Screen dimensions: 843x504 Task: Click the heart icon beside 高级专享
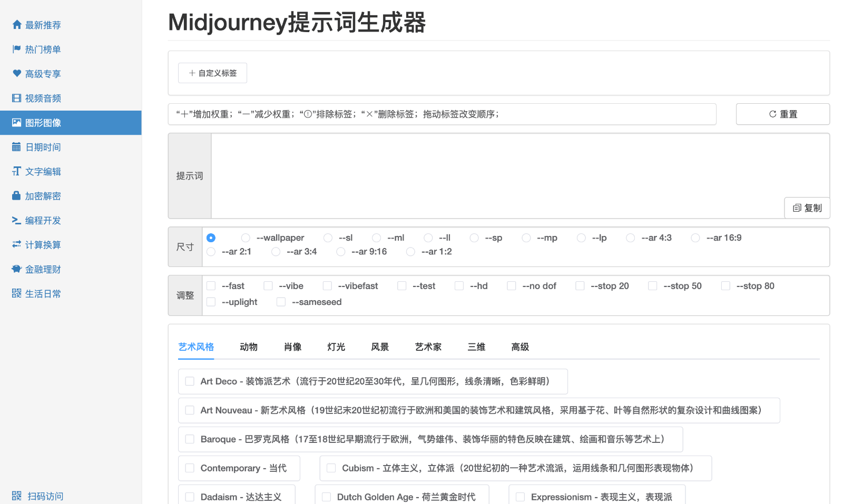click(x=17, y=74)
